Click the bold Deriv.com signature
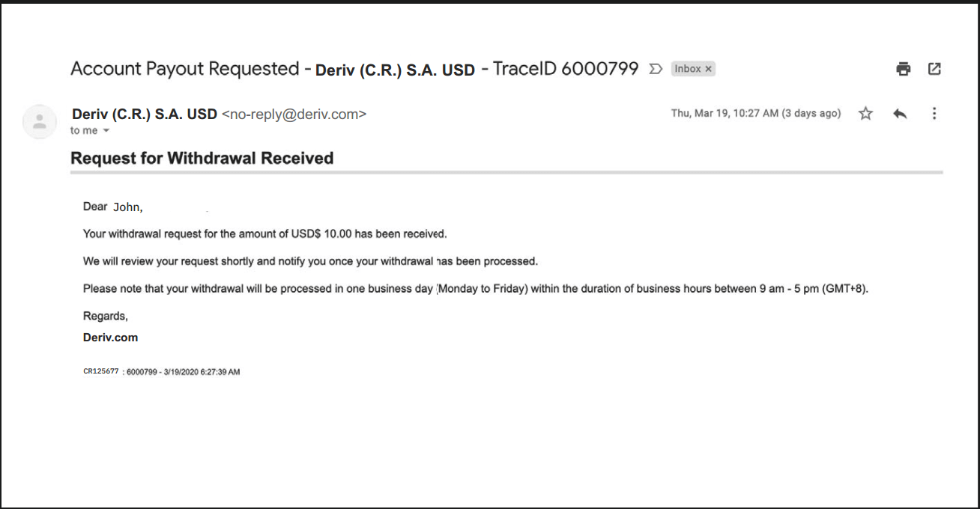980x509 pixels. click(110, 338)
